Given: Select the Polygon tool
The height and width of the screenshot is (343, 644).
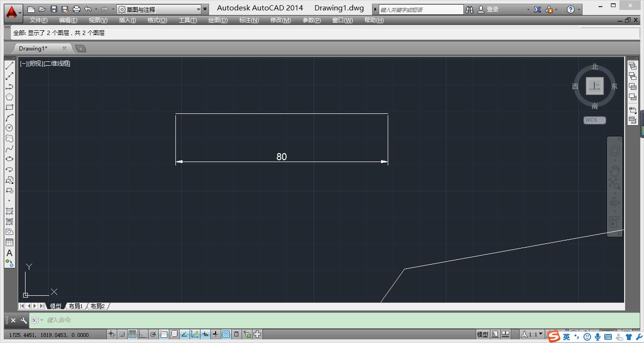Looking at the screenshot, I should tap(9, 97).
